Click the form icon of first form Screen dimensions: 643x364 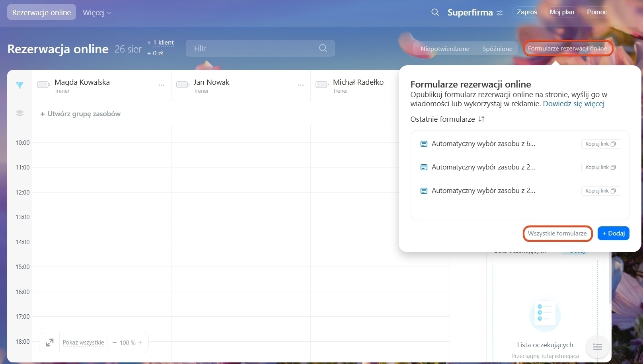coord(424,144)
